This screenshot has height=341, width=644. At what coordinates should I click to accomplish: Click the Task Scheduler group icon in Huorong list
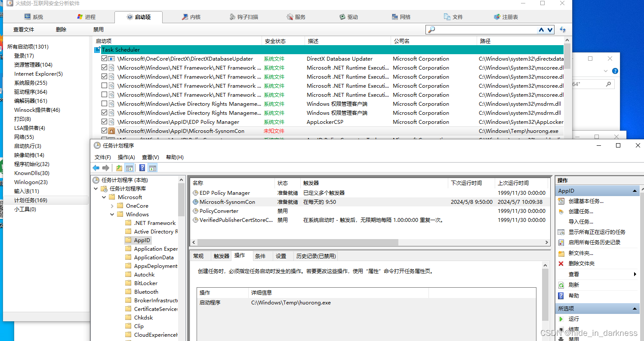[x=97, y=50]
